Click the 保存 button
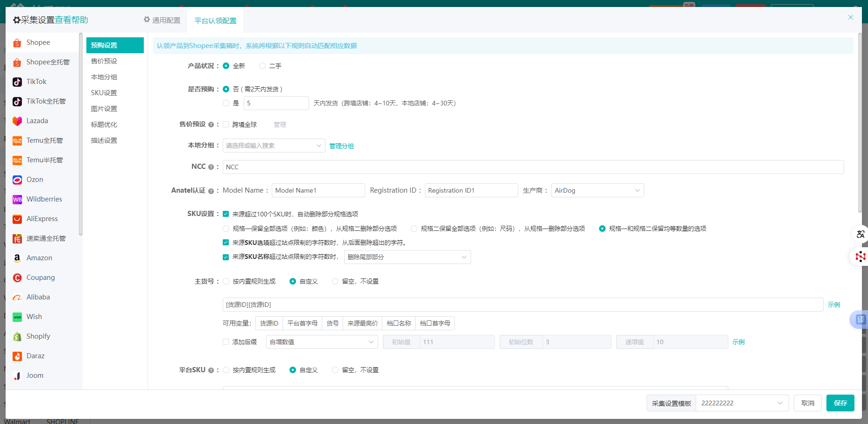The image size is (868, 424). (x=840, y=403)
